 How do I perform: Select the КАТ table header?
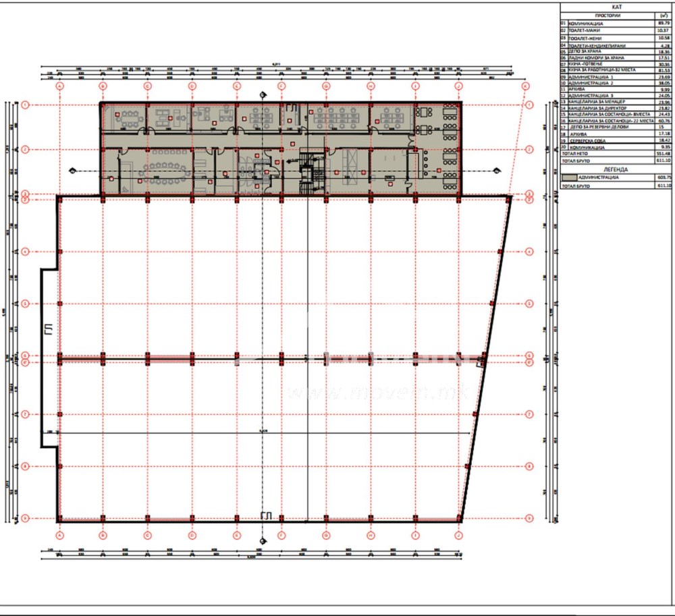point(616,7)
